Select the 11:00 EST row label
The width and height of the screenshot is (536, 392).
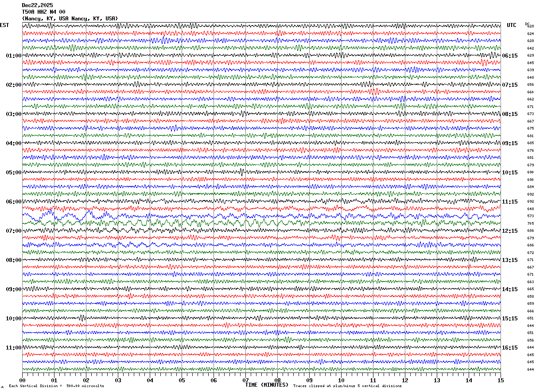click(14, 348)
